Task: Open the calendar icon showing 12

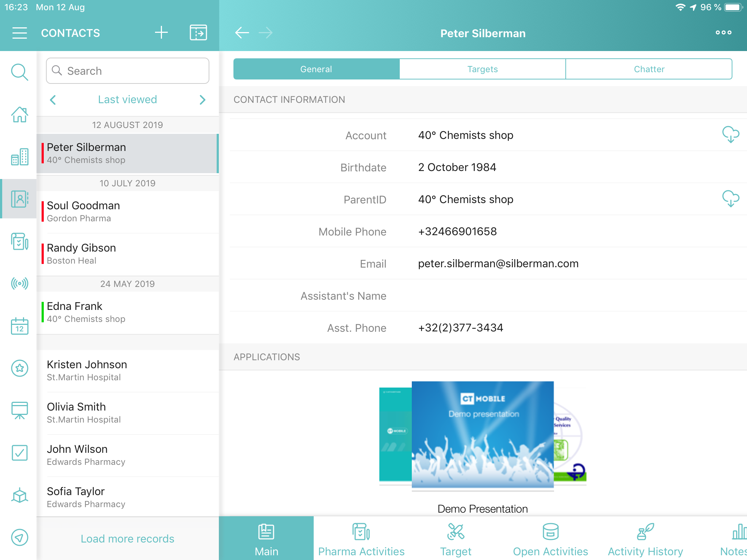Action: 20,326
